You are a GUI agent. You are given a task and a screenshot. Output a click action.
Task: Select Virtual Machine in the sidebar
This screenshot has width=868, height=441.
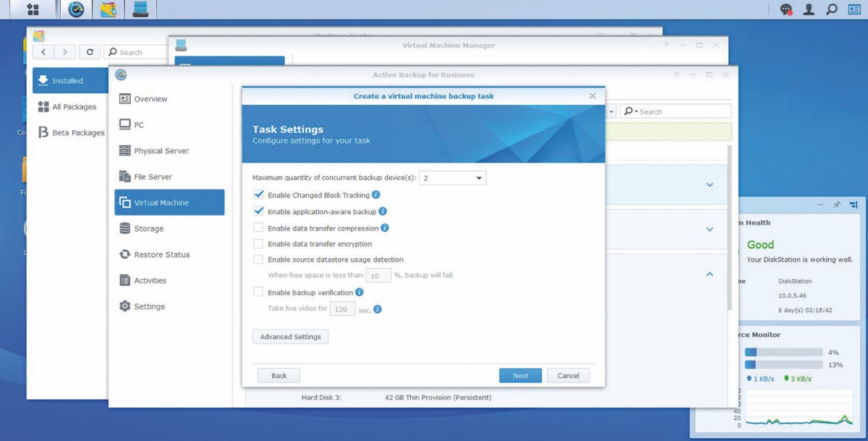(169, 203)
